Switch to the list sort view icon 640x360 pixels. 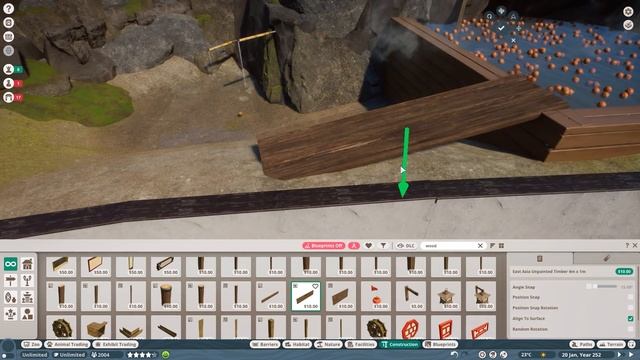(492, 246)
